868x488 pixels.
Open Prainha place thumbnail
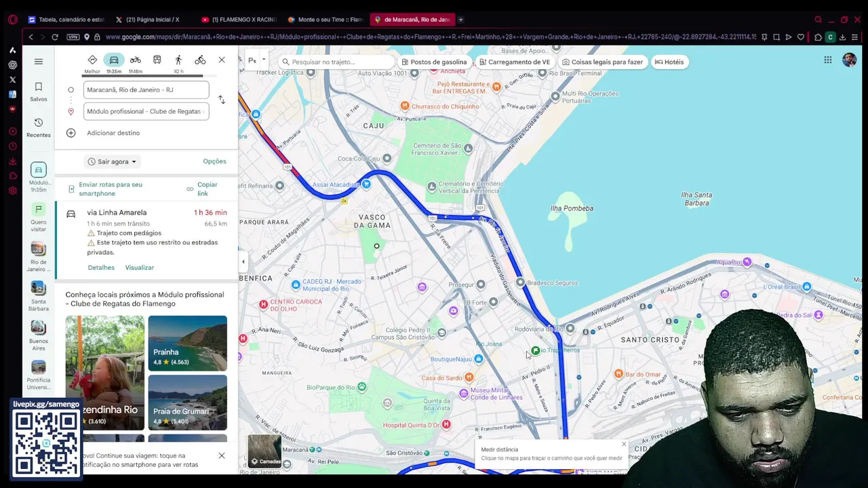pyautogui.click(x=188, y=343)
